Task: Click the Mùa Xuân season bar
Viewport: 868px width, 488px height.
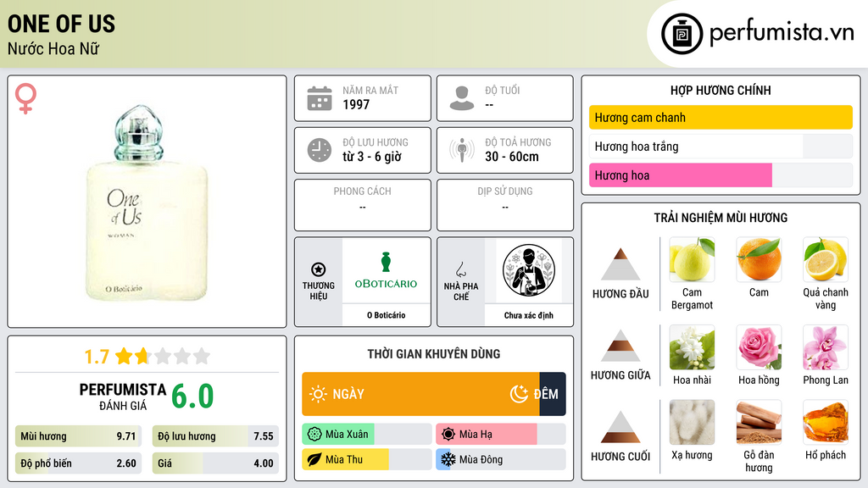Action: pos(367,434)
